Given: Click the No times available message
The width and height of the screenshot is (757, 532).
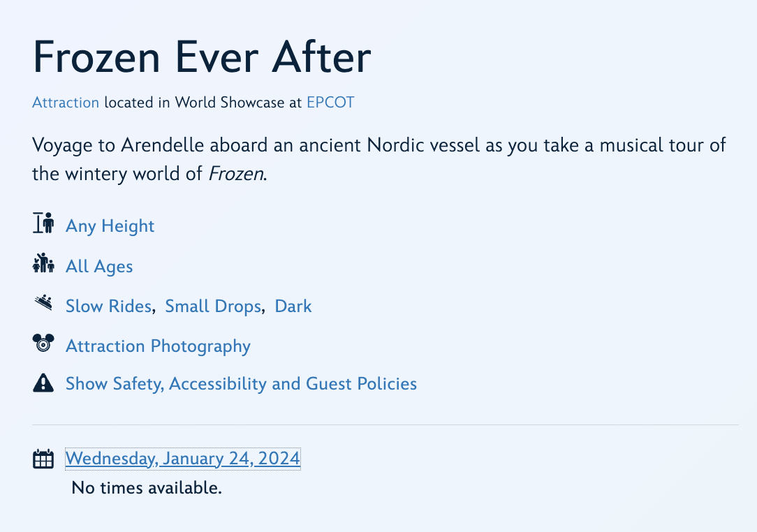Looking at the screenshot, I should coord(147,488).
